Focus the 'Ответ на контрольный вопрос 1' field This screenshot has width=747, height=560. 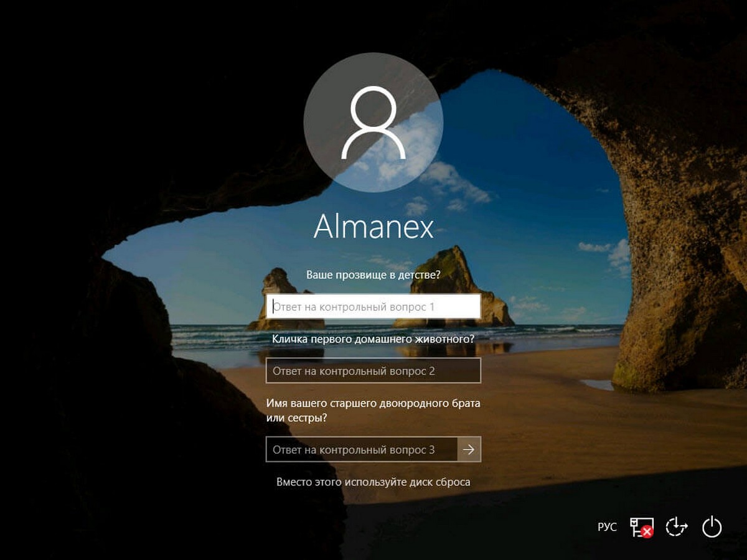374,306
